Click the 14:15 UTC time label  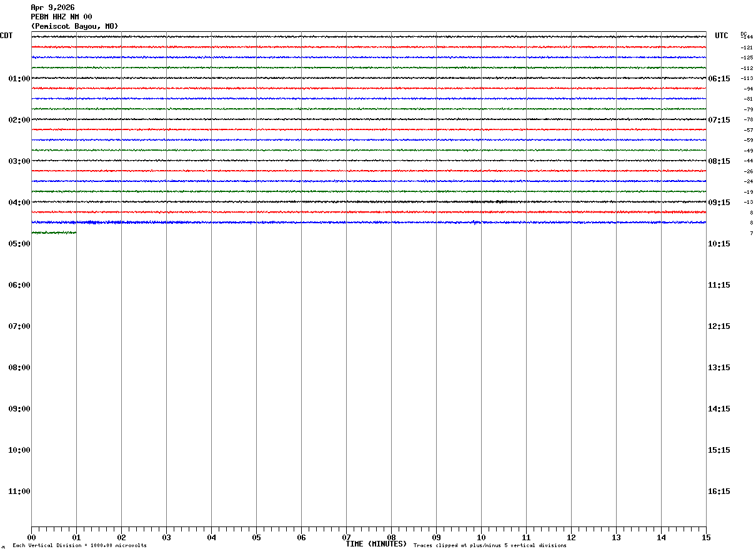(719, 409)
